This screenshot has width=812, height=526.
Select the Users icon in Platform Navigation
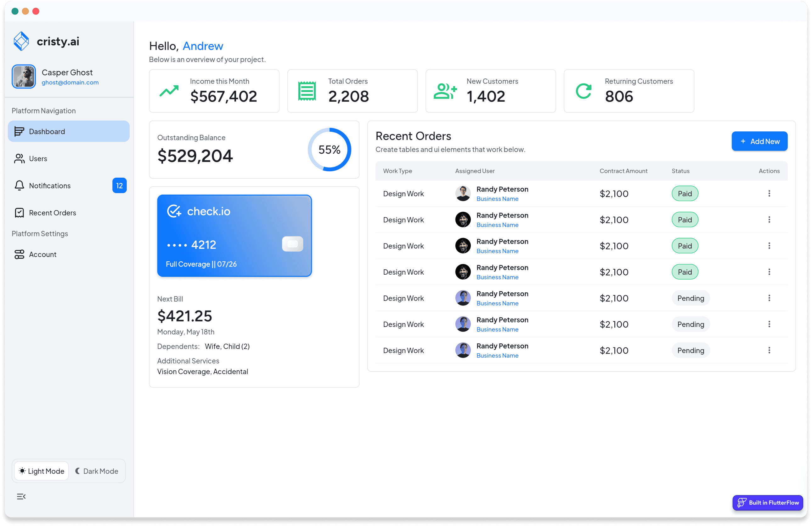[x=20, y=158]
